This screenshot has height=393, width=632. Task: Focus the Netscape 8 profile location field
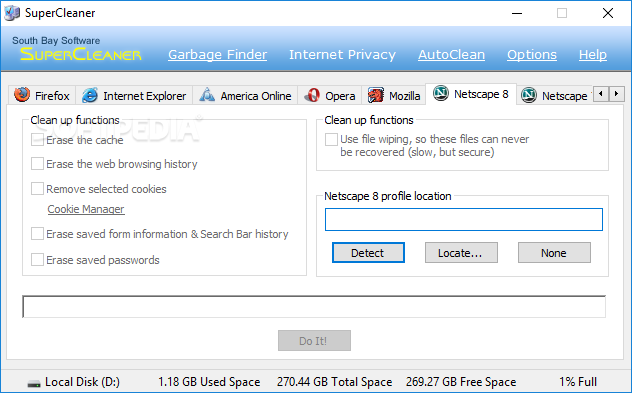pos(464,219)
